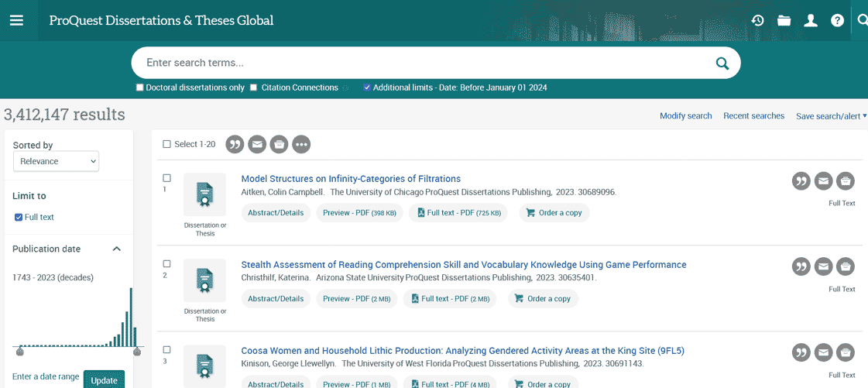Print the Stealth Assessment dissertation
This screenshot has width=868, height=388.
point(846,266)
